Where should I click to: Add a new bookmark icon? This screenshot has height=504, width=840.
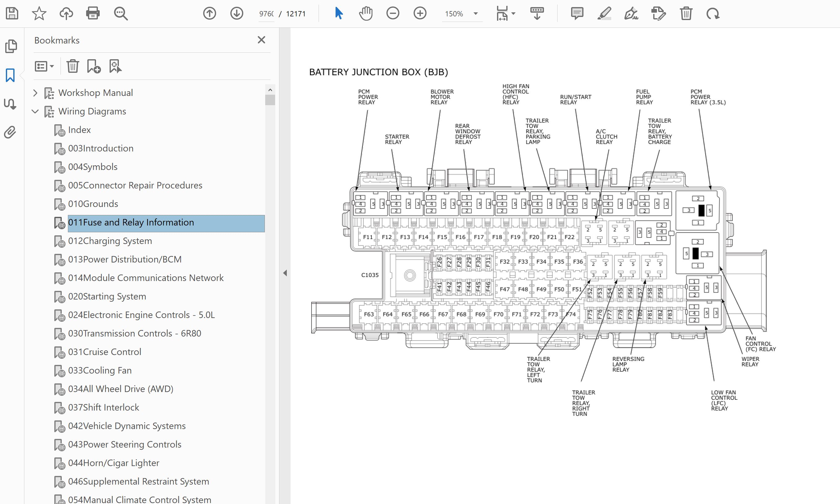(94, 66)
